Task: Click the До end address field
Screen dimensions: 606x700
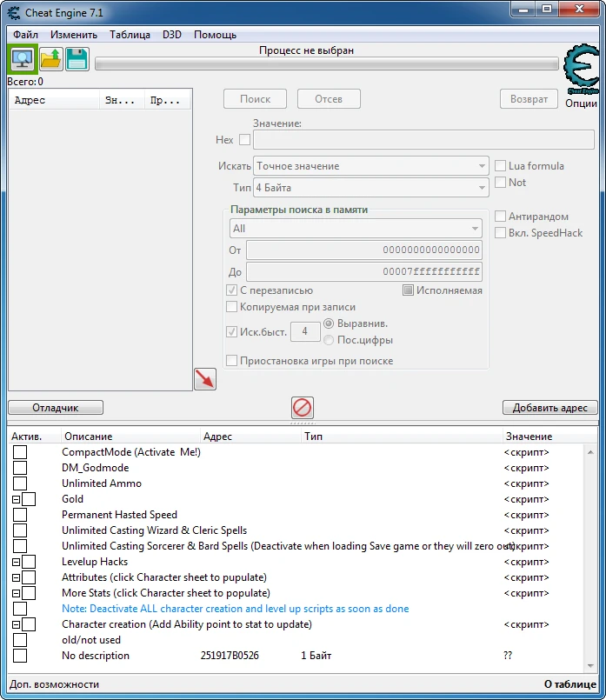Action: click(364, 271)
